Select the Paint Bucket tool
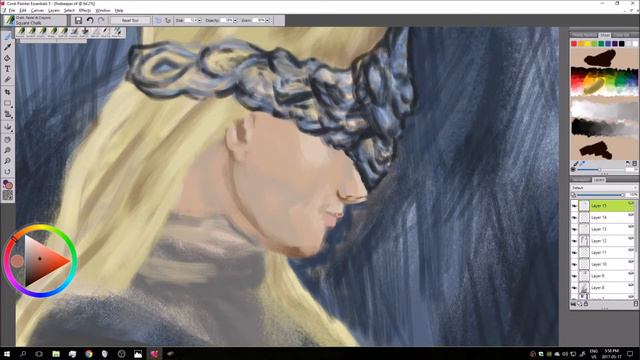This screenshot has height=360, width=640. click(x=7, y=58)
